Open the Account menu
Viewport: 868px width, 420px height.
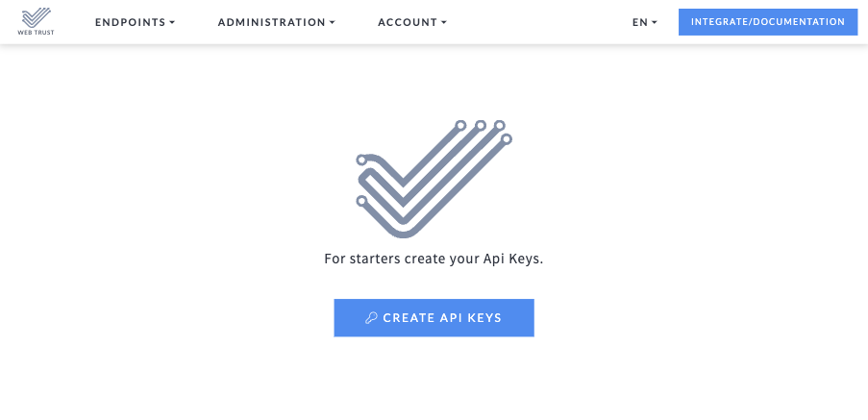[x=411, y=22]
